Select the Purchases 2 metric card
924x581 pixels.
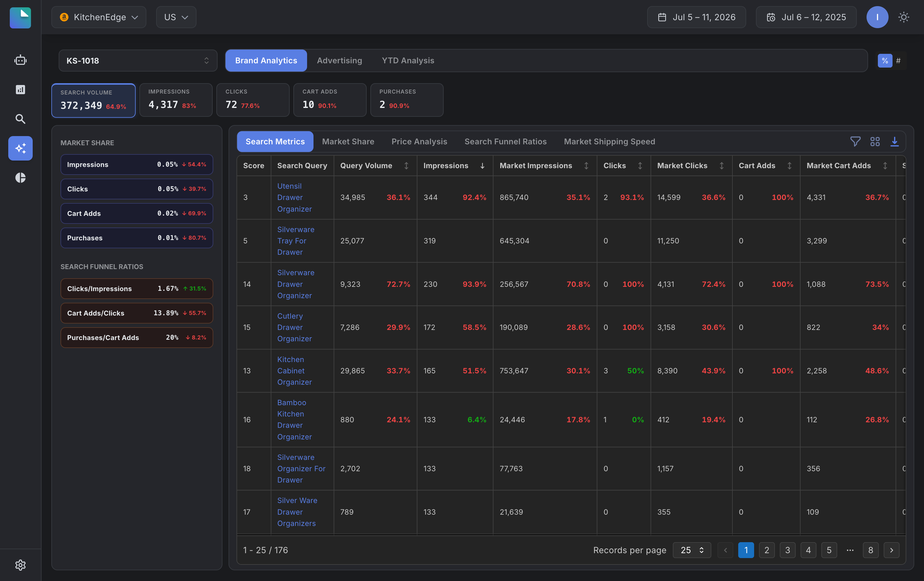[407, 100]
